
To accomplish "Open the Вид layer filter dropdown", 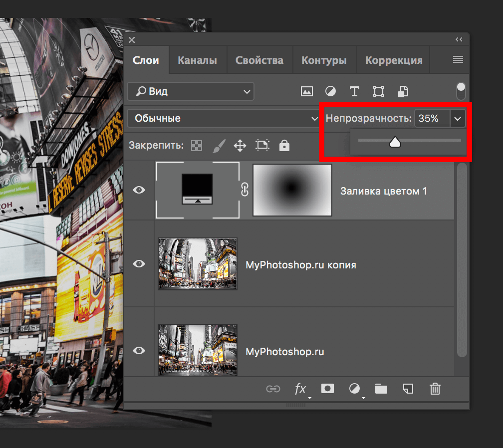I will click(x=191, y=91).
